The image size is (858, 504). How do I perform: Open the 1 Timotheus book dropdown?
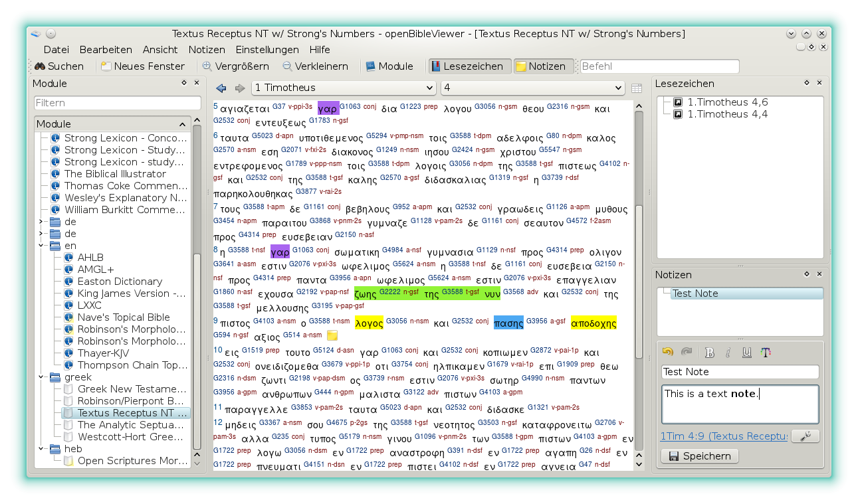tap(344, 88)
